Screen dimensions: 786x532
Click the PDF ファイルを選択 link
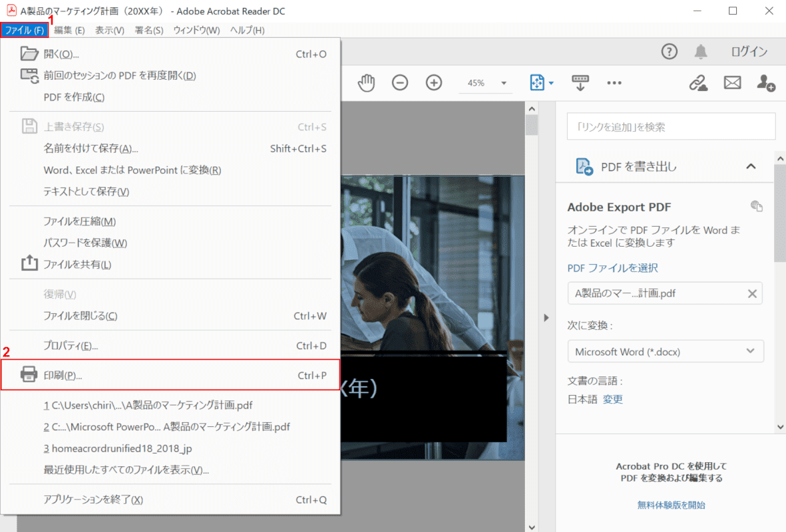pos(612,268)
